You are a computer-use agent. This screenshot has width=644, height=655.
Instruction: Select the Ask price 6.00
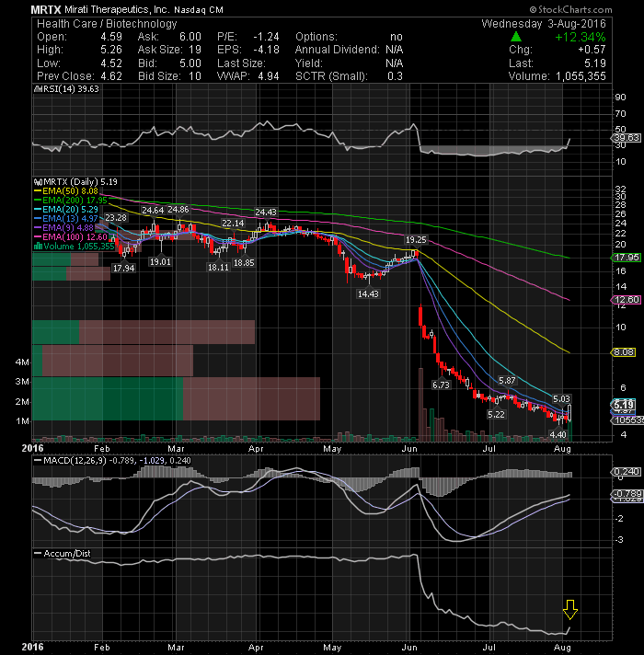tap(190, 37)
